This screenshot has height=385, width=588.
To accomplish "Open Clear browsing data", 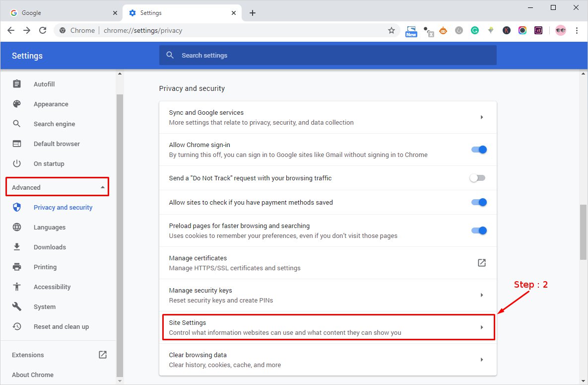I will 327,360.
